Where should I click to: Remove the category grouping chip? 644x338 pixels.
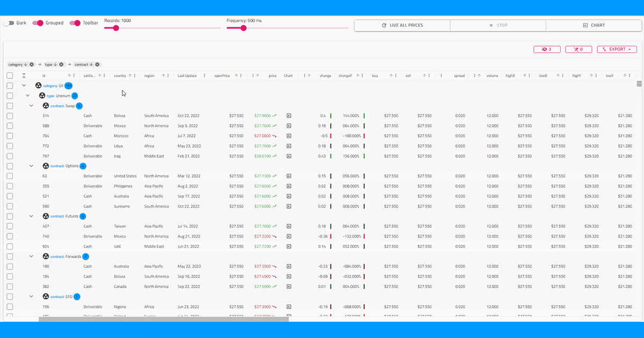(32, 64)
